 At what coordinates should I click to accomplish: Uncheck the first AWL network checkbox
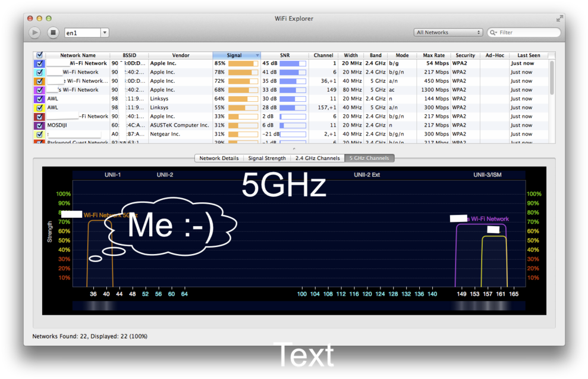(40, 99)
